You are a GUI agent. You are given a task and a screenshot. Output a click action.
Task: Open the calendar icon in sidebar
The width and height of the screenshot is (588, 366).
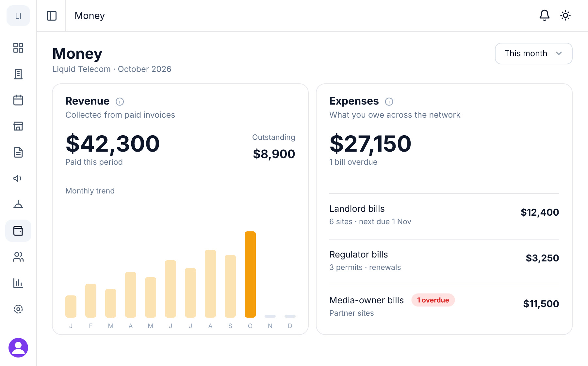(18, 100)
